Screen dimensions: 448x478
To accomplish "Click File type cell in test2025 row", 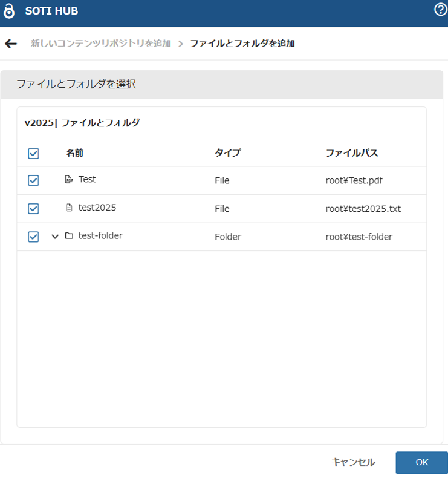I will [x=222, y=209].
